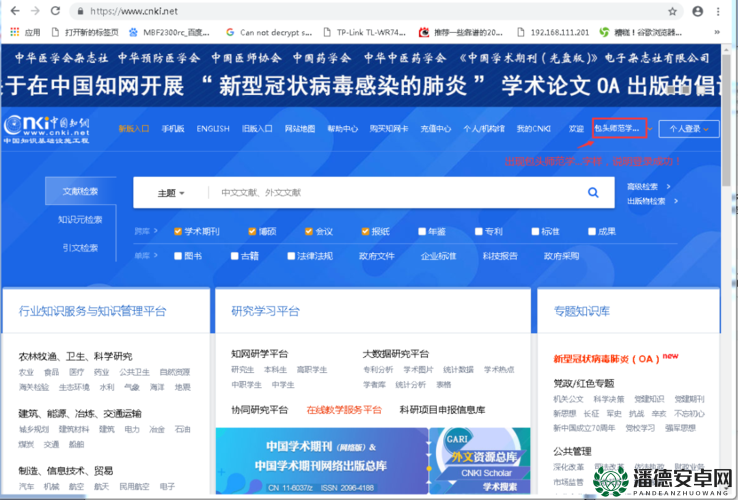Click the address bar URL www.cnki.net
The width and height of the screenshot is (738, 500).
[134, 11]
